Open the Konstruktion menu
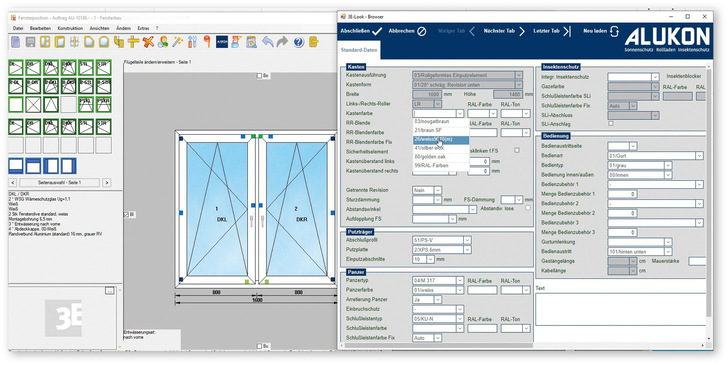728x365 pixels. coord(70,28)
